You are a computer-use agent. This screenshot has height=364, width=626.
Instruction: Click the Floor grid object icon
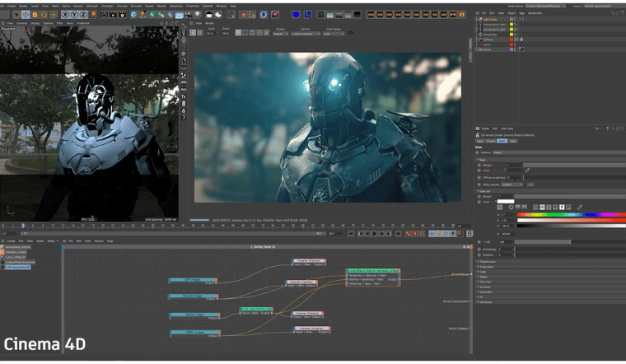click(179, 15)
